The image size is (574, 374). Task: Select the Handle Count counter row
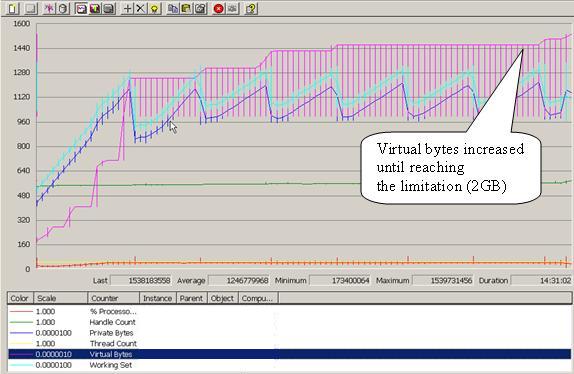(290, 322)
